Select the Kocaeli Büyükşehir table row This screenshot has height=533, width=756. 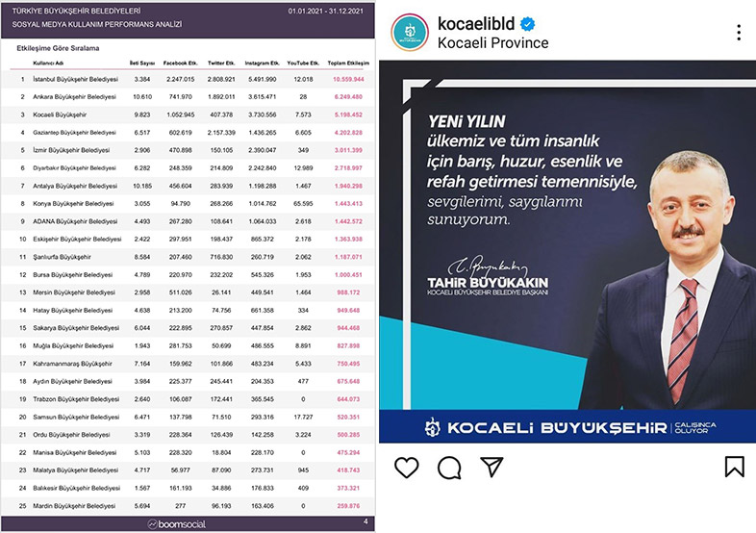[x=63, y=114]
